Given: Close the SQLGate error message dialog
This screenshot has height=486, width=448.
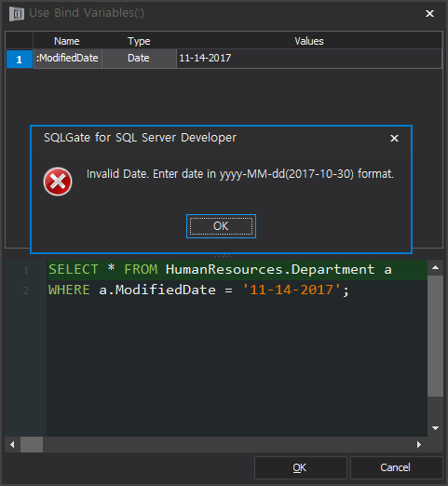Looking at the screenshot, I should [394, 138].
